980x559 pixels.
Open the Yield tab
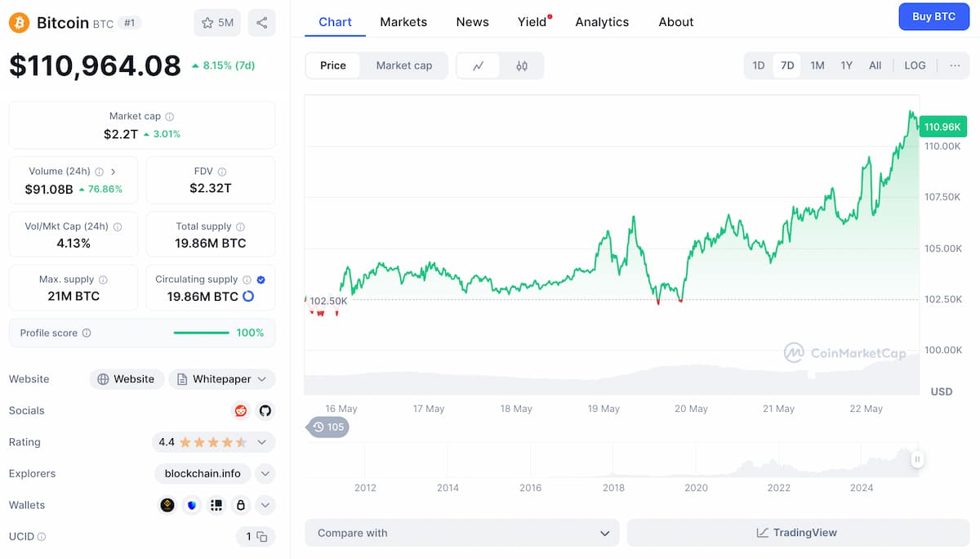532,22
